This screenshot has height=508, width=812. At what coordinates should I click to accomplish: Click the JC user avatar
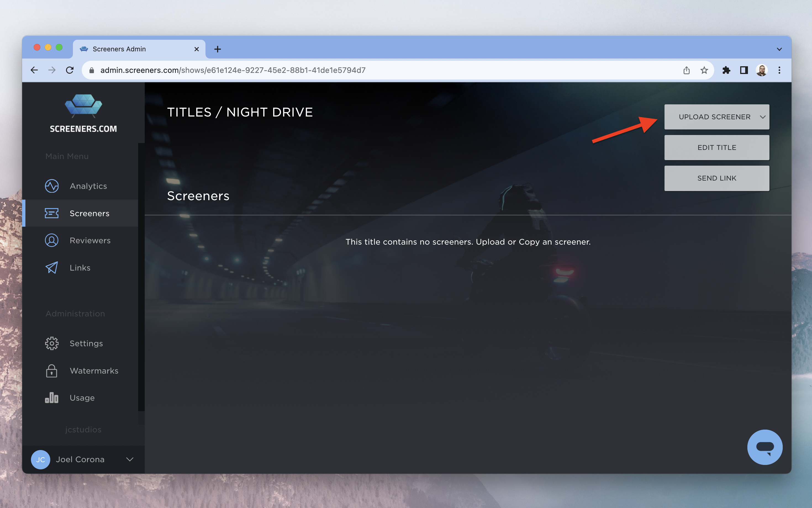40,459
